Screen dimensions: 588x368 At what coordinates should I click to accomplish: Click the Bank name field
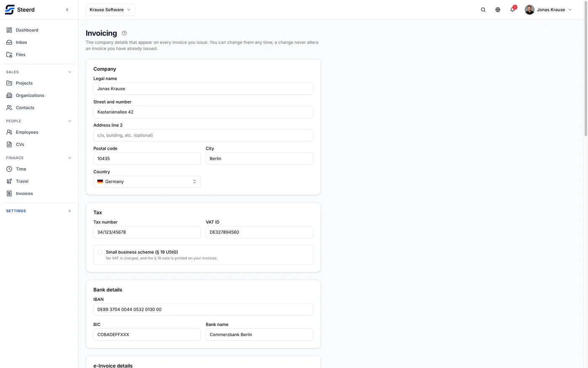[x=260, y=335]
